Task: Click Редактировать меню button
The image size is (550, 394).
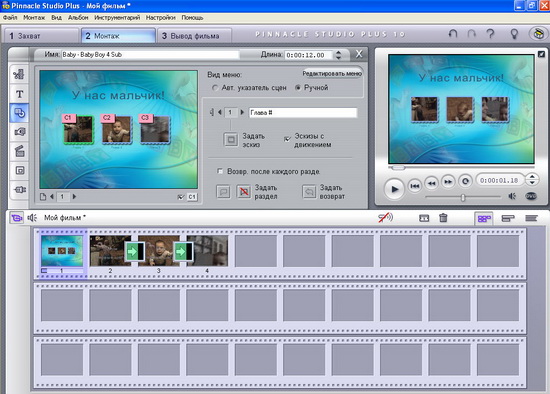Action: click(x=332, y=74)
